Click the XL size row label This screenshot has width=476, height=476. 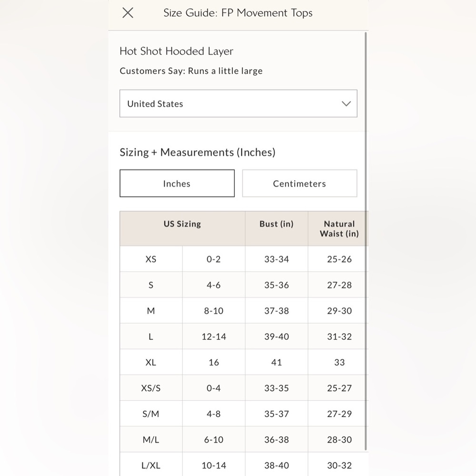click(x=151, y=362)
